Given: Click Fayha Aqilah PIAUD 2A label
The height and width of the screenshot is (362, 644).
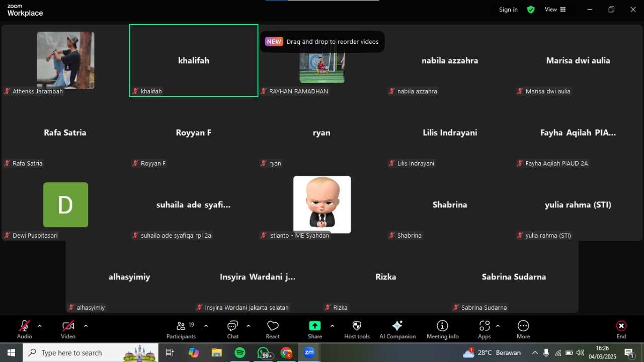Looking at the screenshot, I should click(556, 163).
